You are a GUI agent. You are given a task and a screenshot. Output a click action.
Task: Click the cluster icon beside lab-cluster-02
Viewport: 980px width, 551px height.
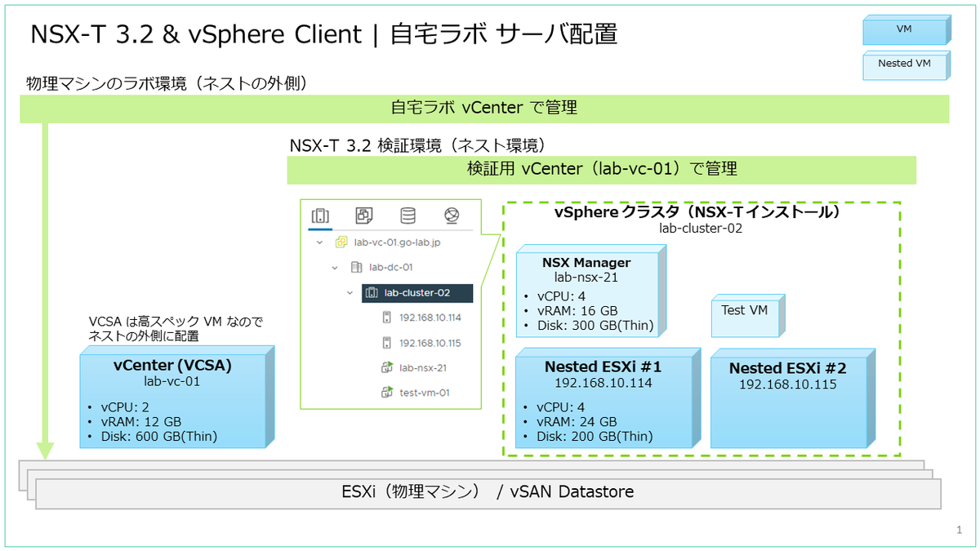[372, 292]
